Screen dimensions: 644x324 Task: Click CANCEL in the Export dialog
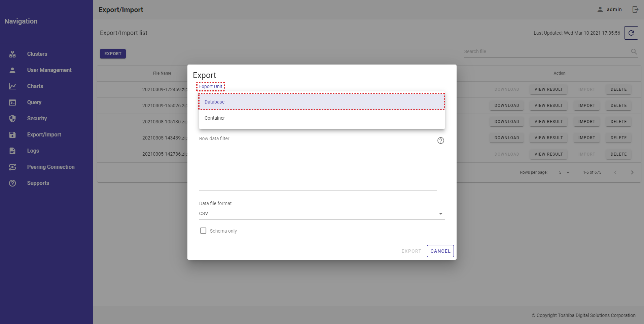click(x=440, y=251)
